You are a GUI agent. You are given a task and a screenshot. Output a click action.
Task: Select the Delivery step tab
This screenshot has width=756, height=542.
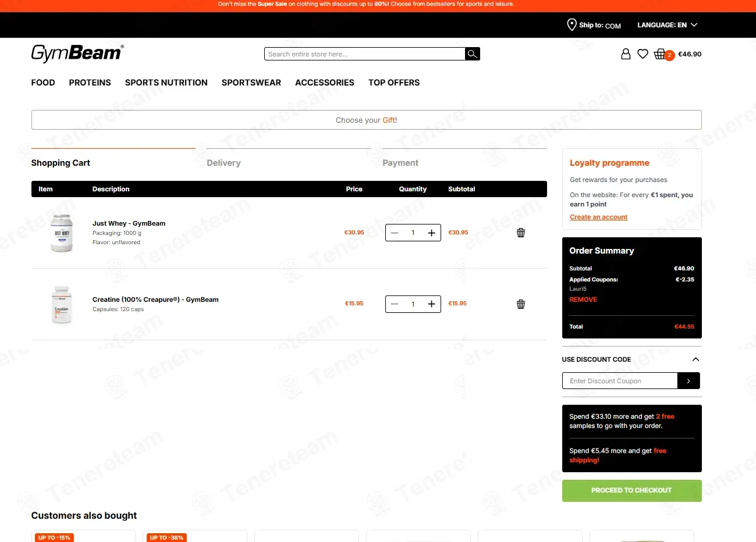coord(223,163)
